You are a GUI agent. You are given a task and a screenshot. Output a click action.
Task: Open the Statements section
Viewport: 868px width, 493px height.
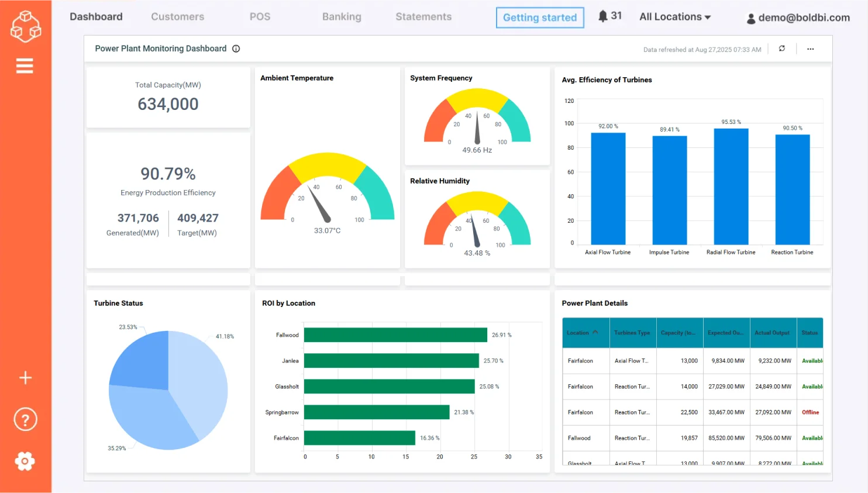pyautogui.click(x=423, y=17)
